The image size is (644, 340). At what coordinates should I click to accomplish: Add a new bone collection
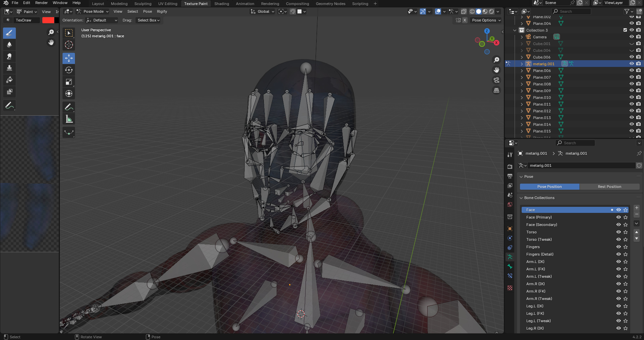coord(637,208)
